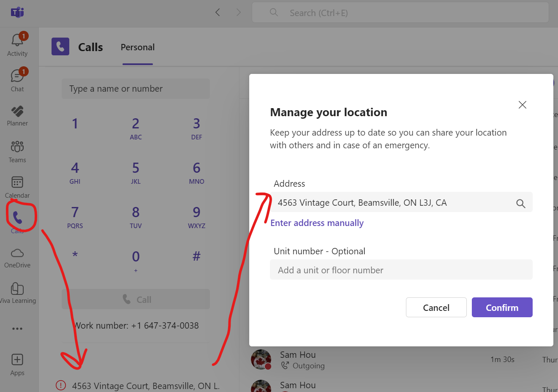Click the search magnifier in Address field

click(x=521, y=204)
